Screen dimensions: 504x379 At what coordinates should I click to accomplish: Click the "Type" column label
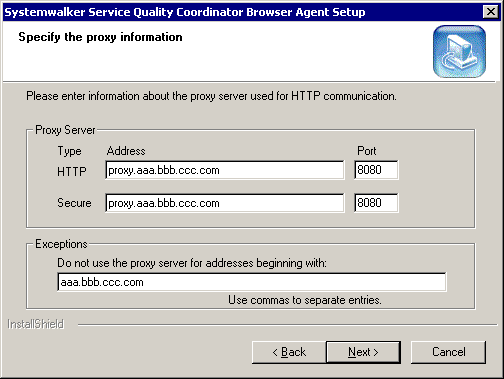click(69, 151)
